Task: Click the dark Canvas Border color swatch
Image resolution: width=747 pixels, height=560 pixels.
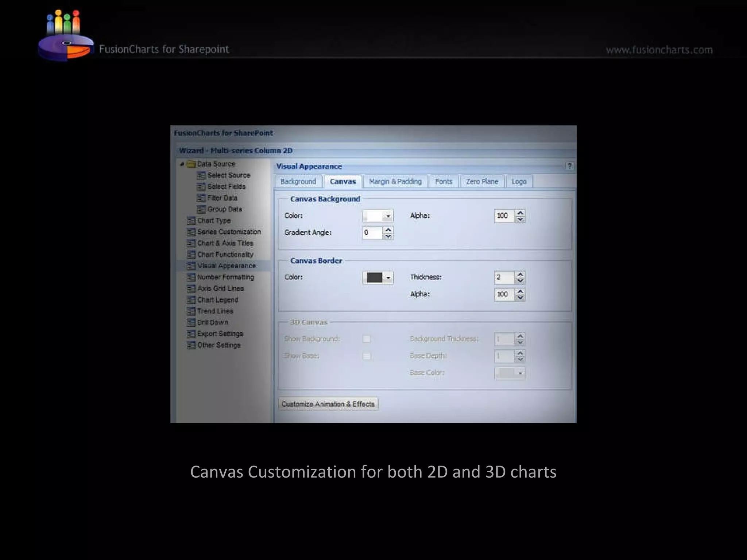Action: click(x=375, y=278)
